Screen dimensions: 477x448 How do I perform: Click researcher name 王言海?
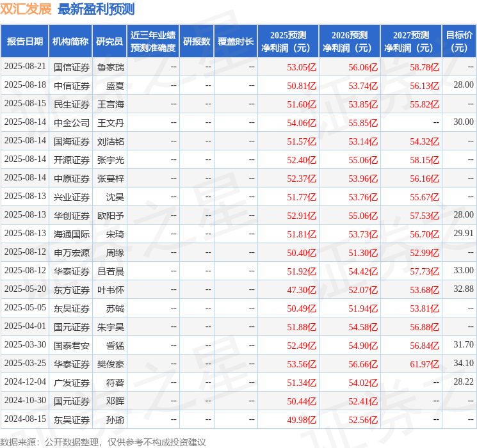coord(111,104)
